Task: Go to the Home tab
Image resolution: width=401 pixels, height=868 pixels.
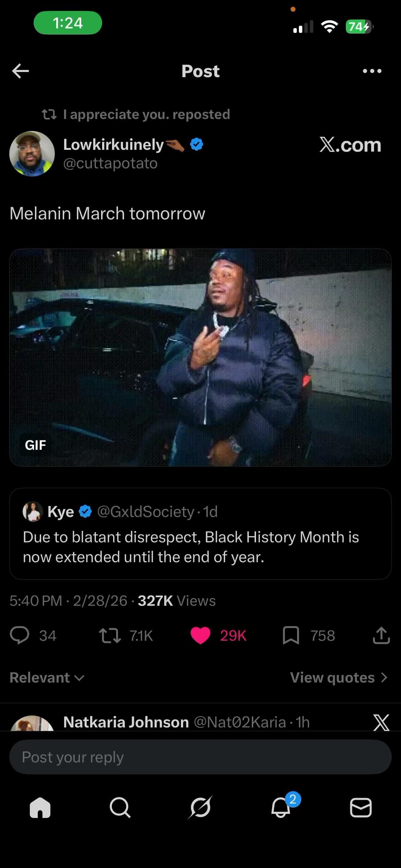Action: (x=40, y=808)
